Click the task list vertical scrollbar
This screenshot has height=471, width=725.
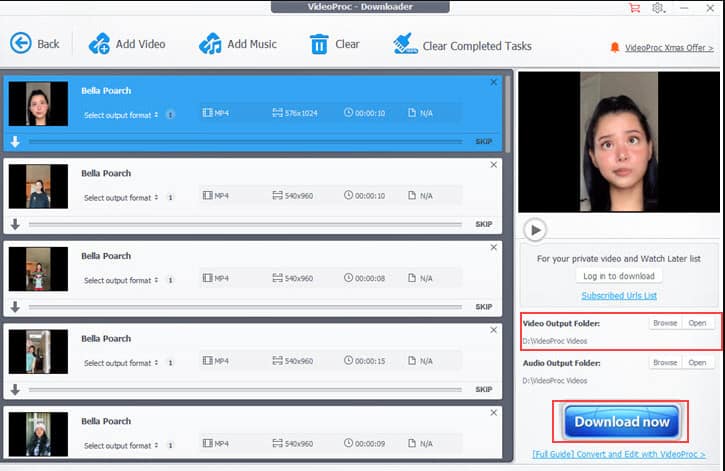(x=508, y=114)
